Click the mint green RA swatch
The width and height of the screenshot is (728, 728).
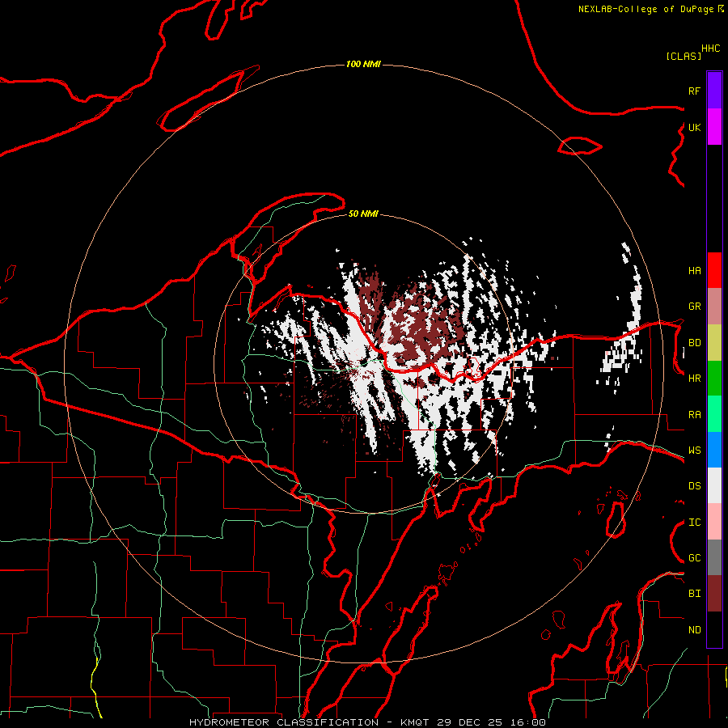click(714, 414)
